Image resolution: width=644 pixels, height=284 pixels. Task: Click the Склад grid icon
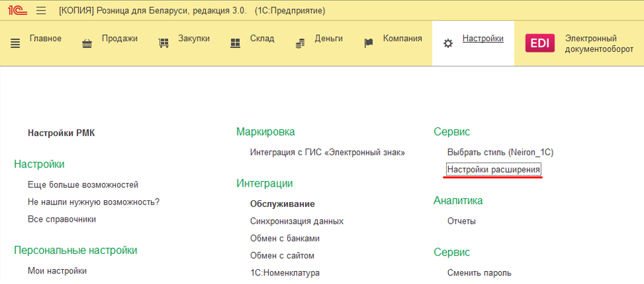(x=235, y=43)
